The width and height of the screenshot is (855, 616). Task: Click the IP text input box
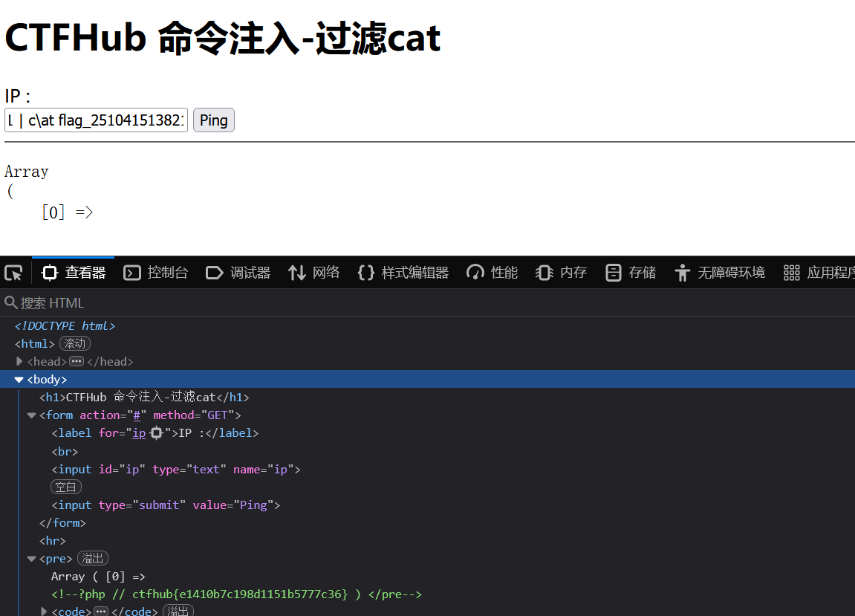(x=96, y=120)
